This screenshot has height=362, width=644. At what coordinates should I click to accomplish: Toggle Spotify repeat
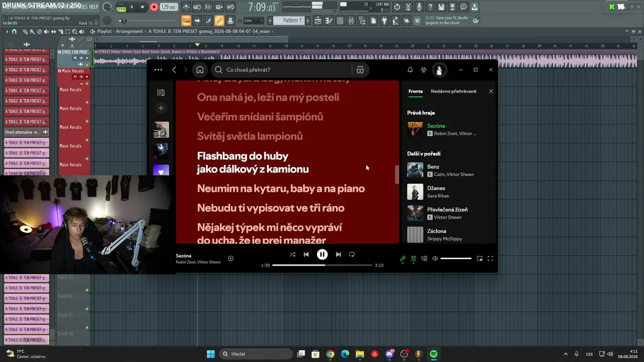[352, 254]
